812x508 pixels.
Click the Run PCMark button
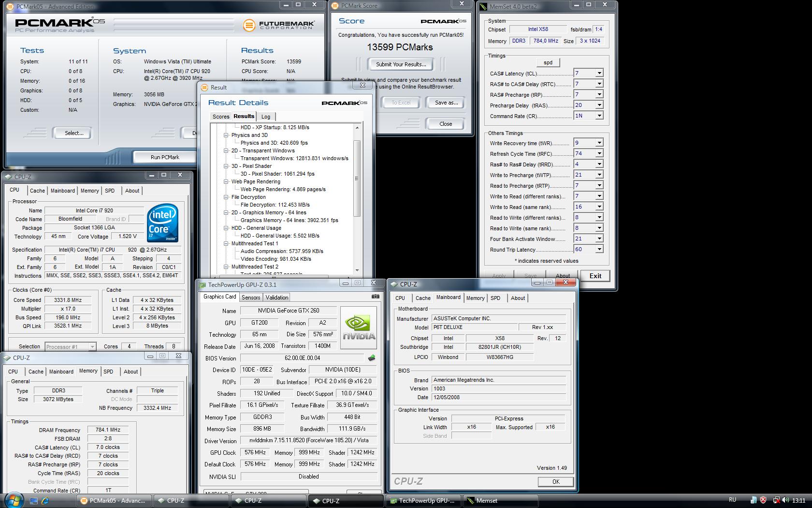click(x=165, y=157)
